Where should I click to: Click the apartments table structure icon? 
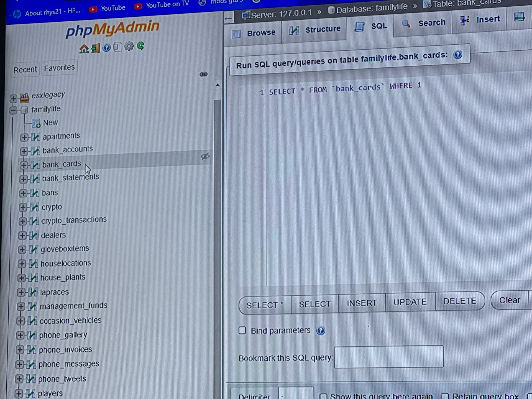pos(35,137)
